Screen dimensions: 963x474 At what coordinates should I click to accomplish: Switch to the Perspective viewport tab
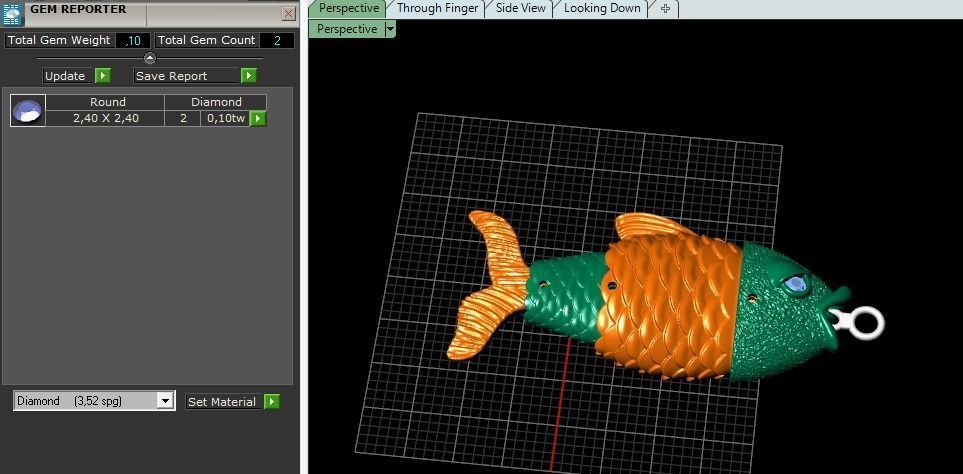[x=348, y=9]
